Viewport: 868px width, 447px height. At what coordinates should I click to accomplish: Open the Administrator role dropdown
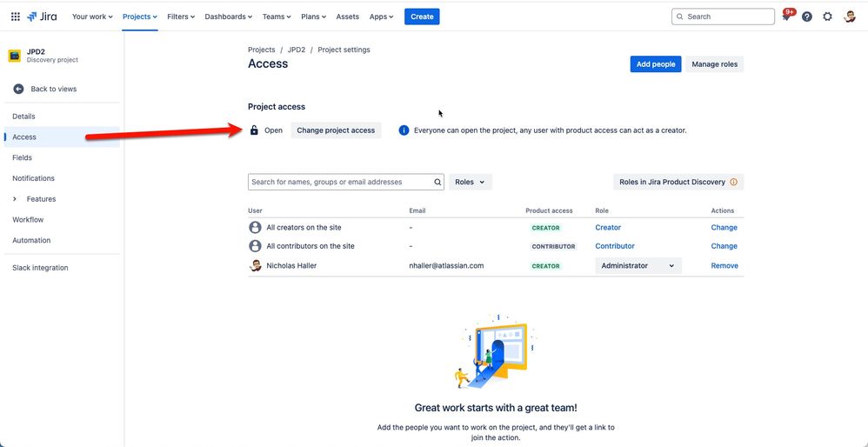point(638,265)
